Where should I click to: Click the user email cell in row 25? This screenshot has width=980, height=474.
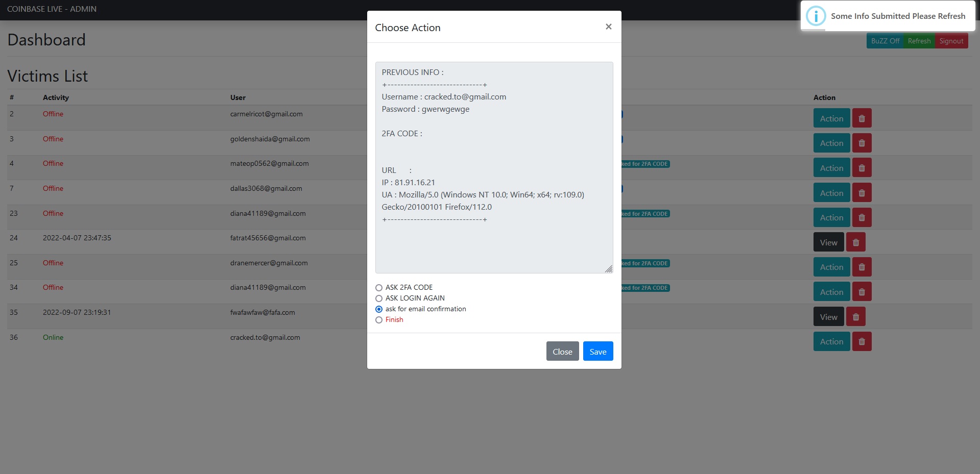269,263
